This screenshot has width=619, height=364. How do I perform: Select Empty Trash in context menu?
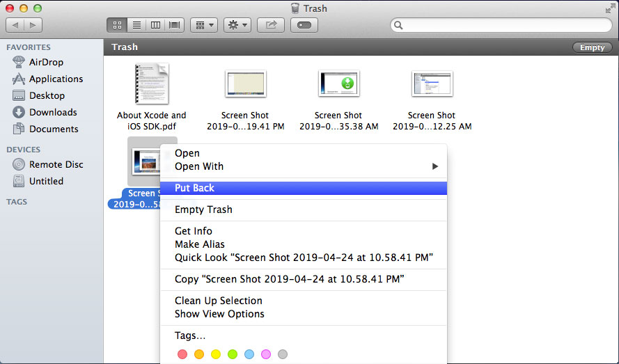click(x=203, y=209)
